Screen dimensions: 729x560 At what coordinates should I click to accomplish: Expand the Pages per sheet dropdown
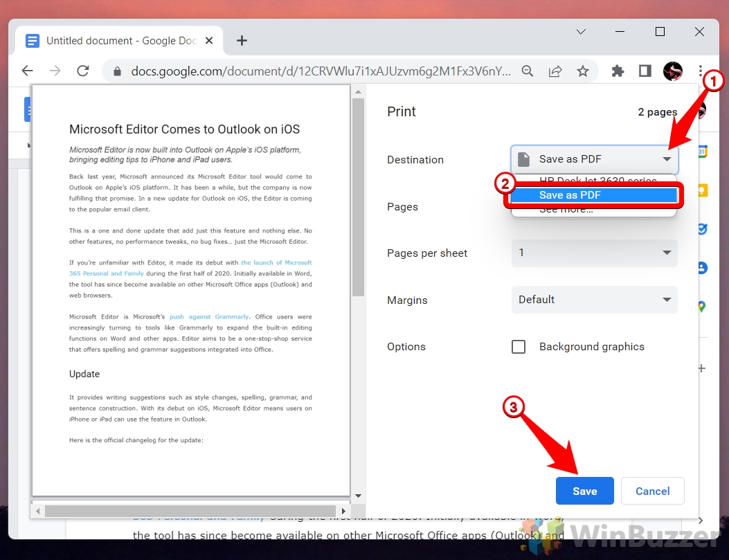pyautogui.click(x=594, y=253)
